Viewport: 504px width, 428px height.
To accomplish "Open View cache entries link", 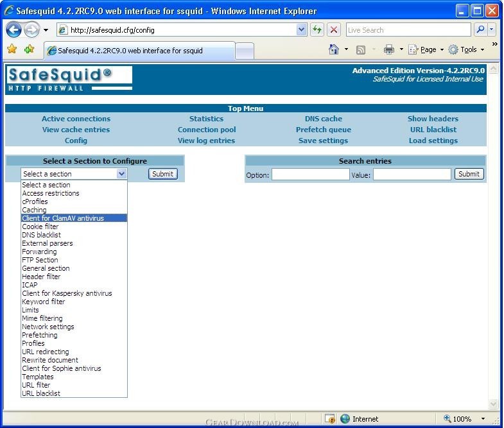I will tap(76, 130).
